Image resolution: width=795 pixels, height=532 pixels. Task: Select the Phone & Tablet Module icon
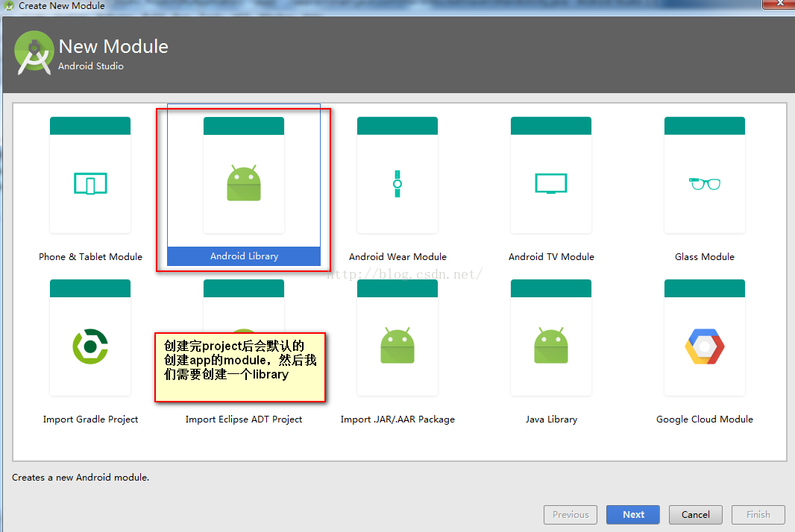point(90,184)
